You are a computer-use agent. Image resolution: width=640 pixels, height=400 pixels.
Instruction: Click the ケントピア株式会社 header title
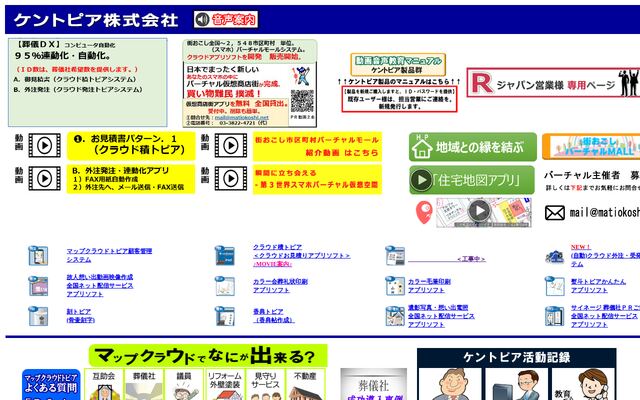[96, 20]
